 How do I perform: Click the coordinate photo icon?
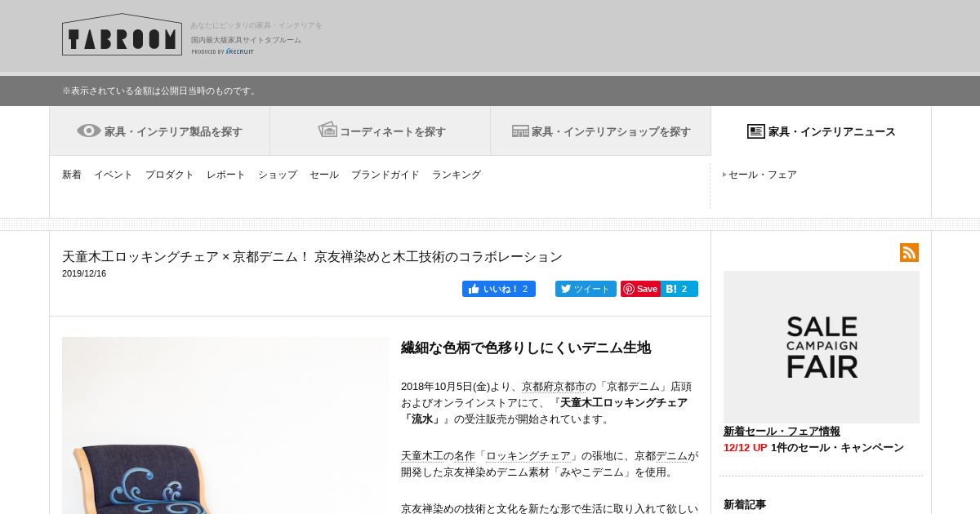tap(327, 130)
